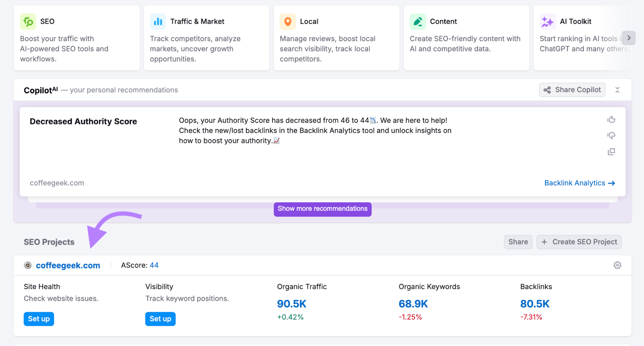Give thumbs up to Authority Score recommendation
Viewport: 644px width, 346px height.
click(611, 119)
